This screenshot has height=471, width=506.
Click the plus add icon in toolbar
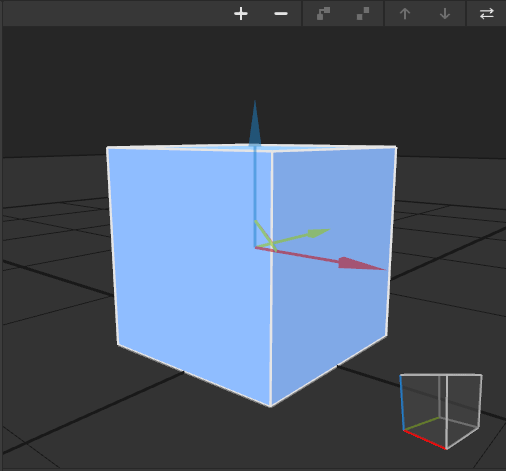click(x=241, y=14)
